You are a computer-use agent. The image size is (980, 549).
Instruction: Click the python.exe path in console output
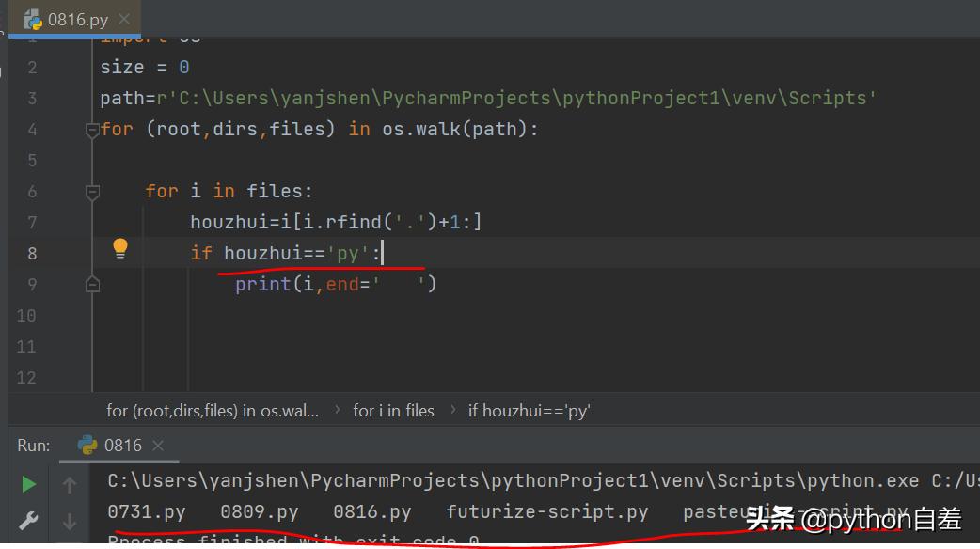(513, 481)
